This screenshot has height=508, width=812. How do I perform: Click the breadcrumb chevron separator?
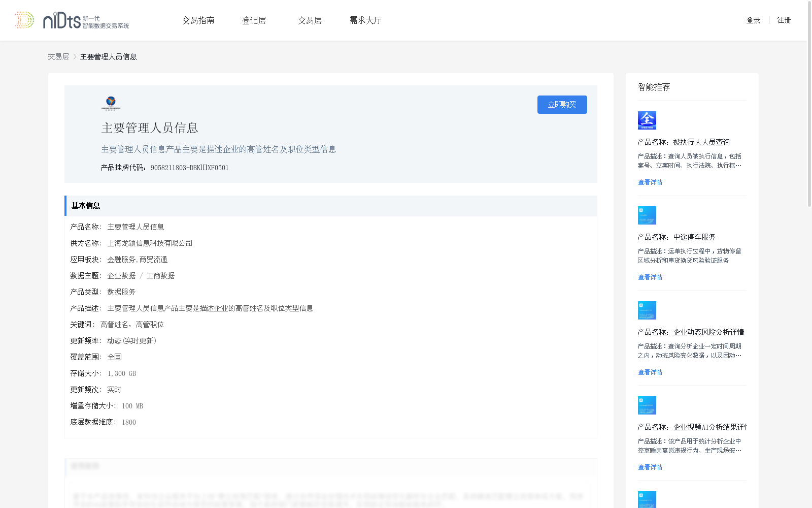point(75,57)
